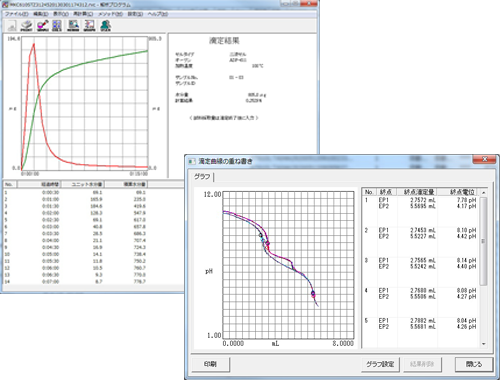Open the ファイル(F) menu
Viewport: 500px width, 380px height.
point(17,14)
